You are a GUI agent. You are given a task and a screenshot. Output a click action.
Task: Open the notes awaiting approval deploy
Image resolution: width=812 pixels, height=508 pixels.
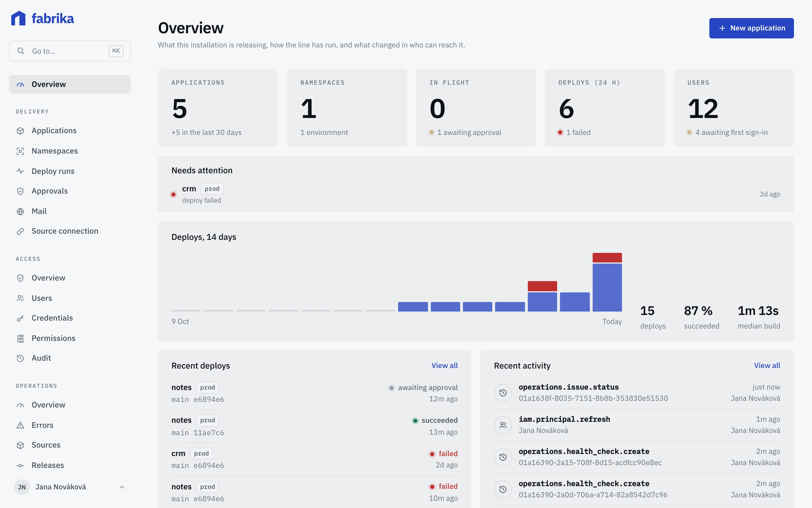(x=314, y=393)
